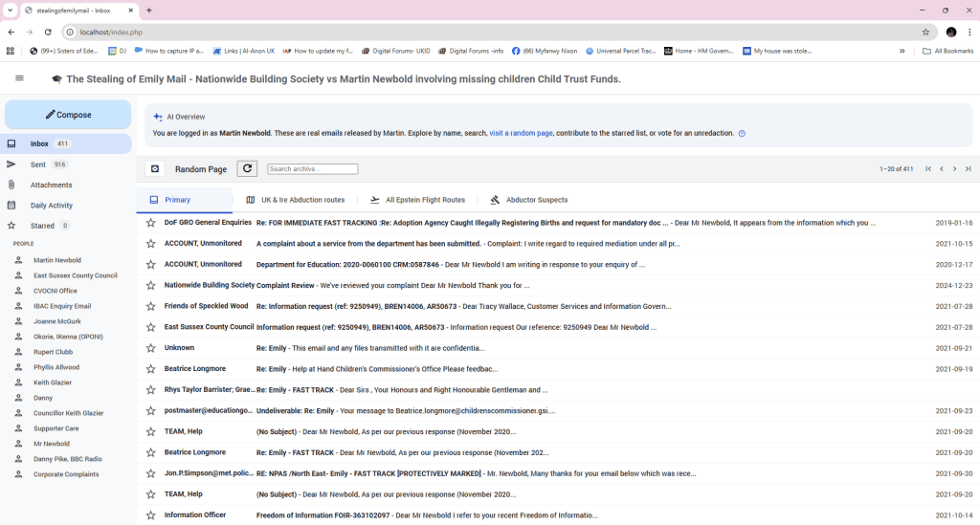The width and height of the screenshot is (980, 525).
Task: Go to next page of emails
Action: (954, 169)
